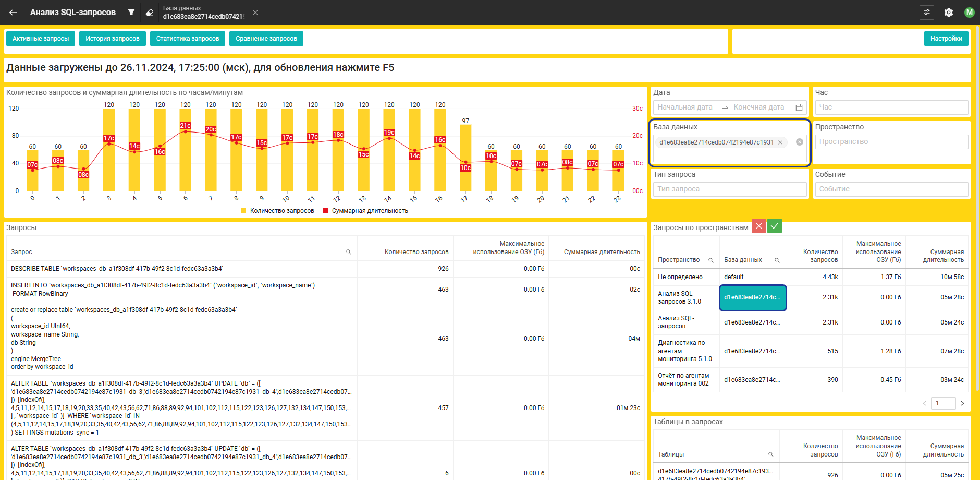
Task: Click the Начальная дата field
Action: coord(685,107)
